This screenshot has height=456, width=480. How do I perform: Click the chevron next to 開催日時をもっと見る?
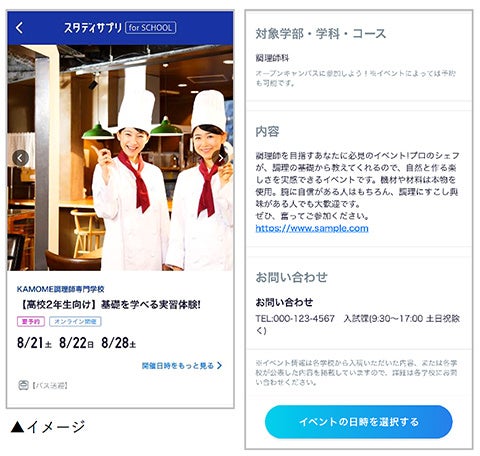click(219, 366)
